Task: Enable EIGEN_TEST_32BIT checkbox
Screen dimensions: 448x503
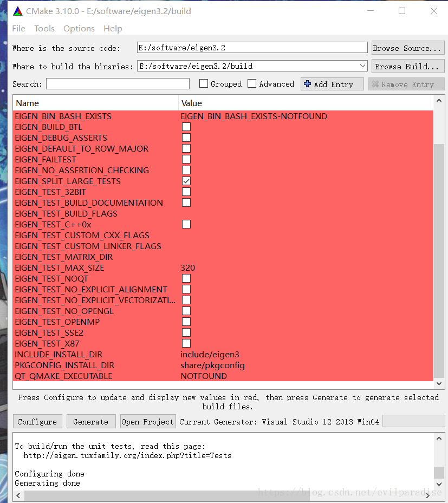Action: pyautogui.click(x=186, y=192)
